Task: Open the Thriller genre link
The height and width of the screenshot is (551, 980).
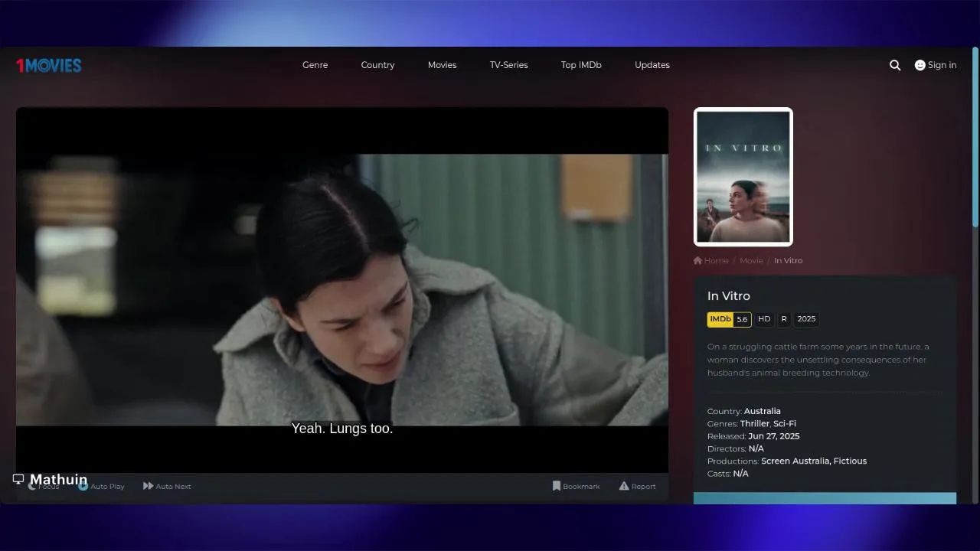Action: pos(754,423)
